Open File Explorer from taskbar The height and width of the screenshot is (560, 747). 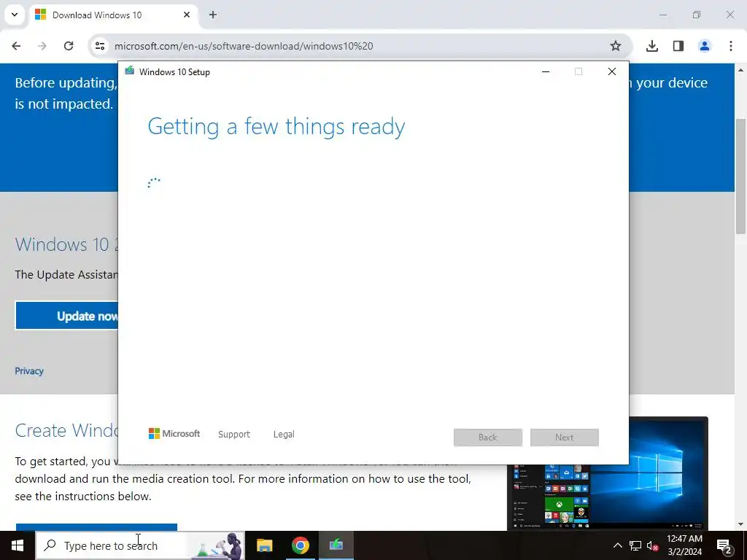[264, 545]
